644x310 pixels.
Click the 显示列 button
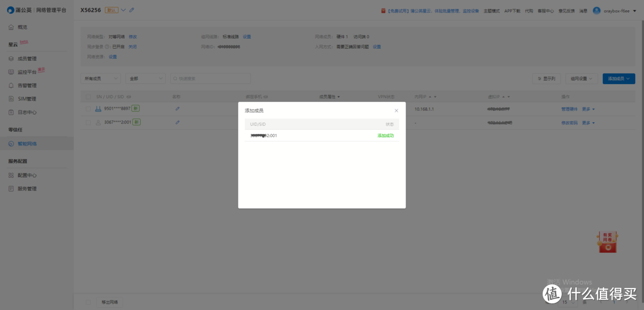pyautogui.click(x=546, y=79)
